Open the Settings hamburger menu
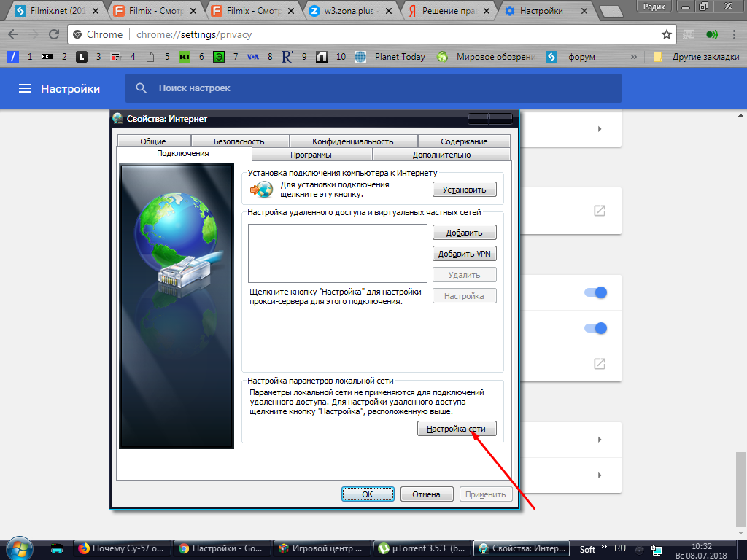Viewport: 747px width, 560px height. (25, 88)
